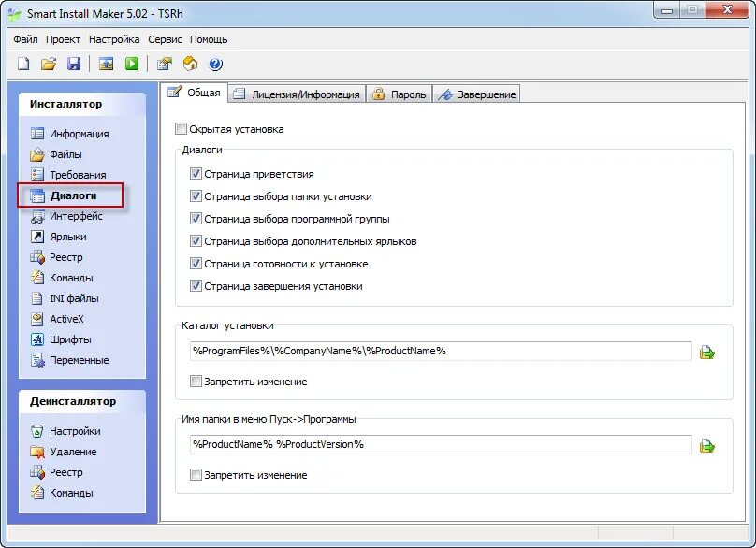Uncheck Страница готовности к установке
The height and width of the screenshot is (548, 756).
[196, 263]
